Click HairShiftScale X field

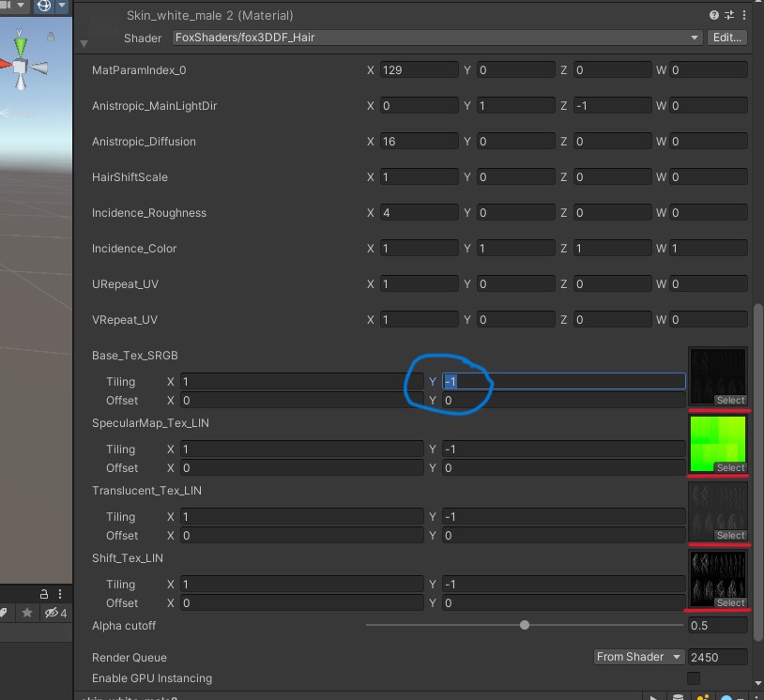tap(419, 176)
